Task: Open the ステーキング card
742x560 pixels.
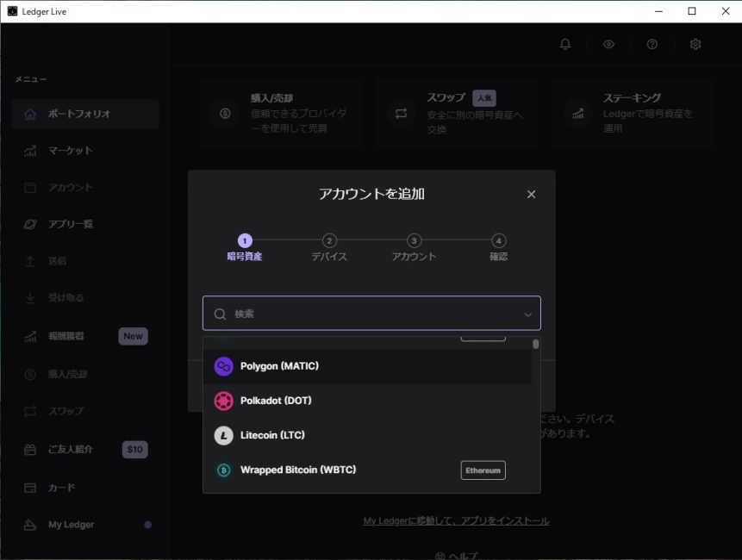Action: pyautogui.click(x=633, y=114)
